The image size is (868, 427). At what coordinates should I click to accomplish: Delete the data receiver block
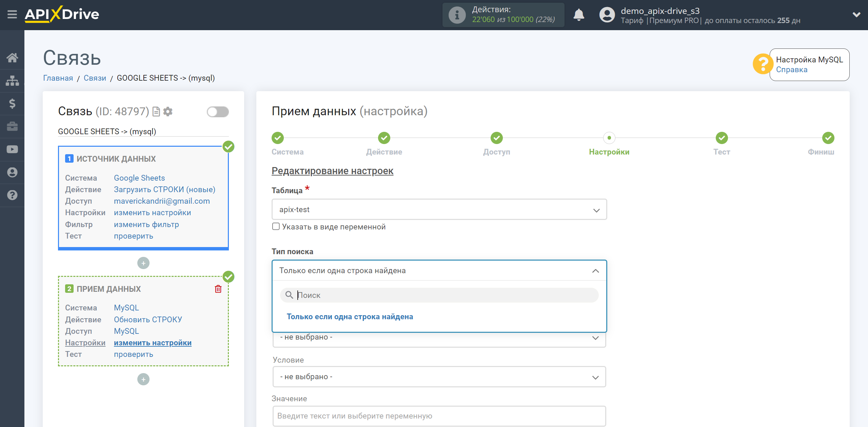218,289
